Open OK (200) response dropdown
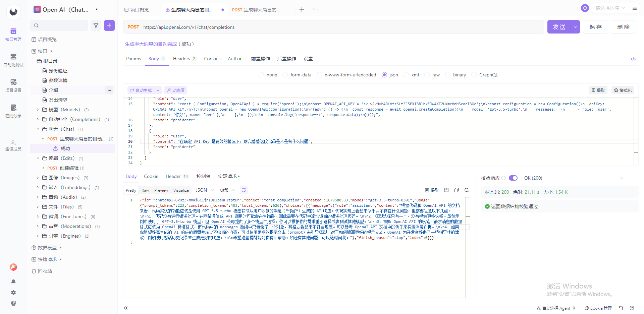 pyautogui.click(x=574, y=178)
